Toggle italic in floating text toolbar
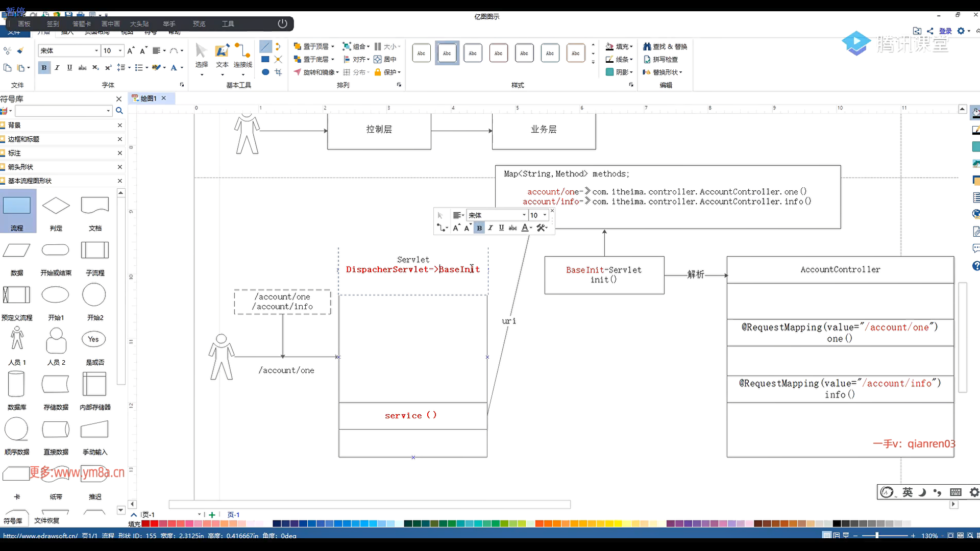The image size is (980, 551). 491,228
